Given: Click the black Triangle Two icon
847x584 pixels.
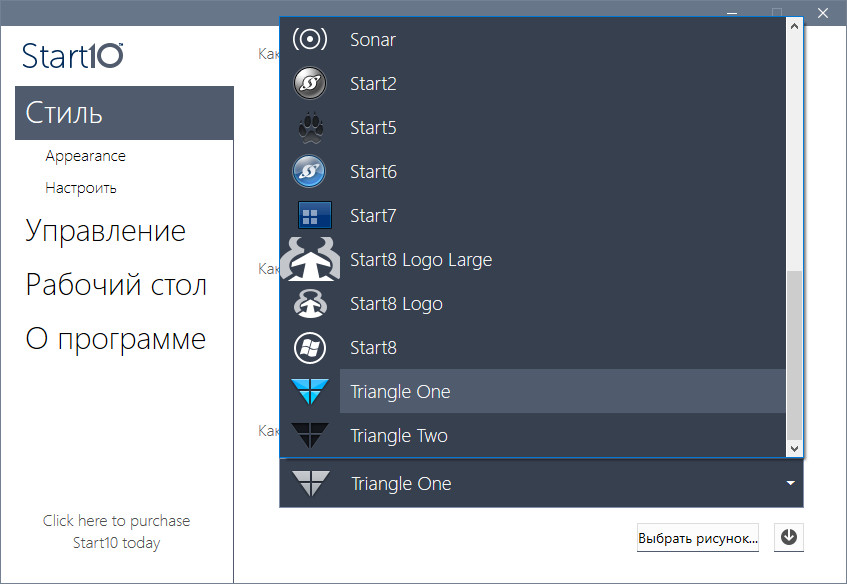Looking at the screenshot, I should pyautogui.click(x=310, y=435).
